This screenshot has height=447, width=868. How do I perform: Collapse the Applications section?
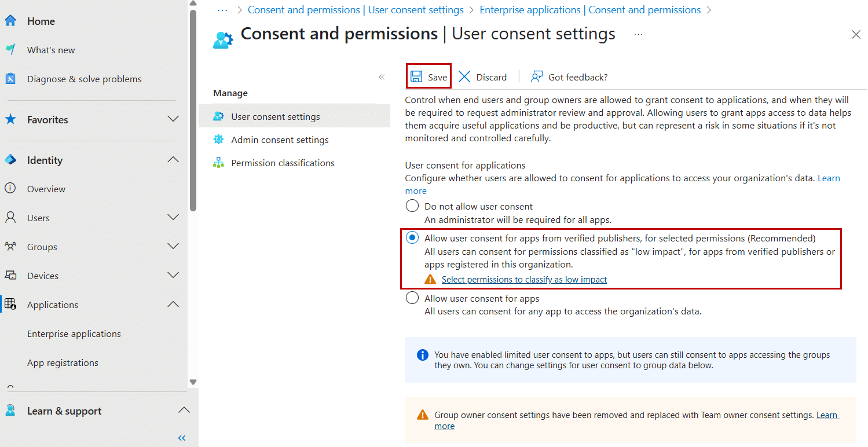[x=172, y=304]
